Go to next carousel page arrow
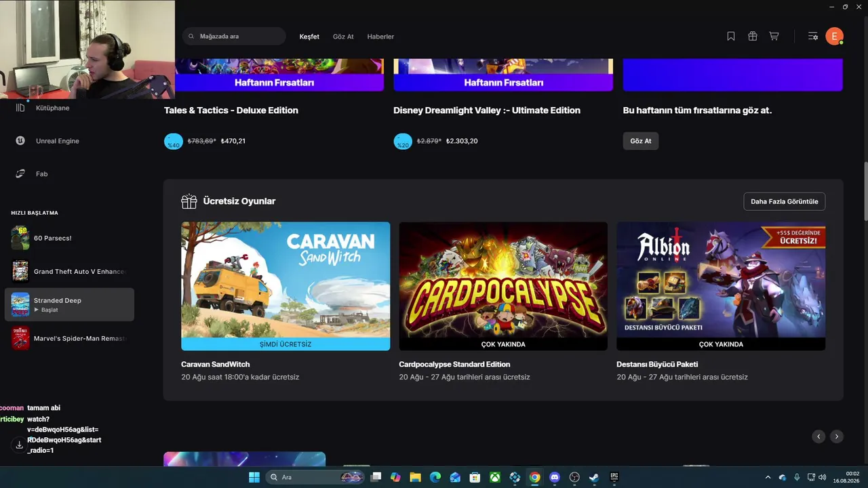The width and height of the screenshot is (868, 488). [x=837, y=436]
